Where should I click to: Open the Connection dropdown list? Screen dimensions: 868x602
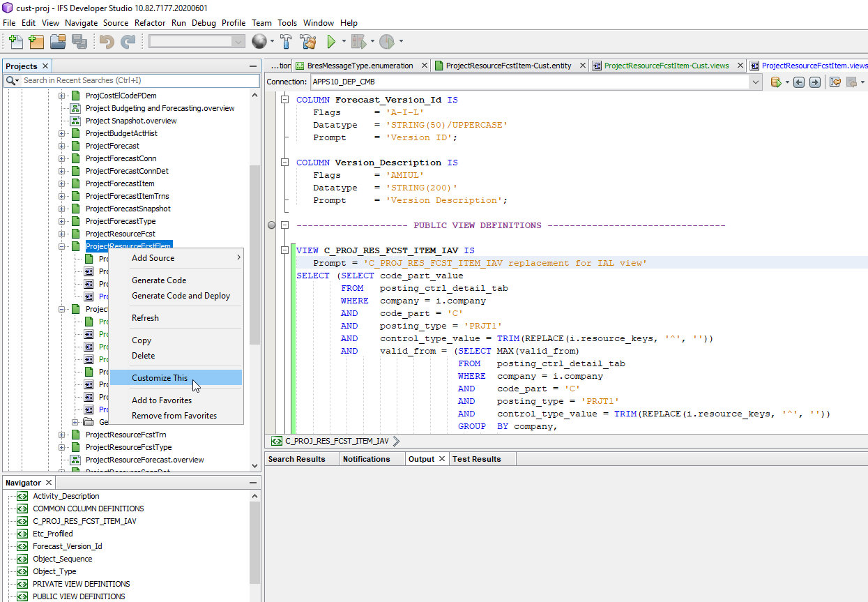coord(756,82)
